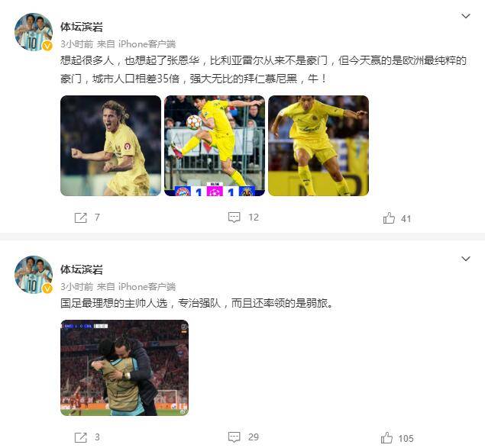
Task: Click the iPhone客户端 source on the second post
Action: pyautogui.click(x=147, y=287)
